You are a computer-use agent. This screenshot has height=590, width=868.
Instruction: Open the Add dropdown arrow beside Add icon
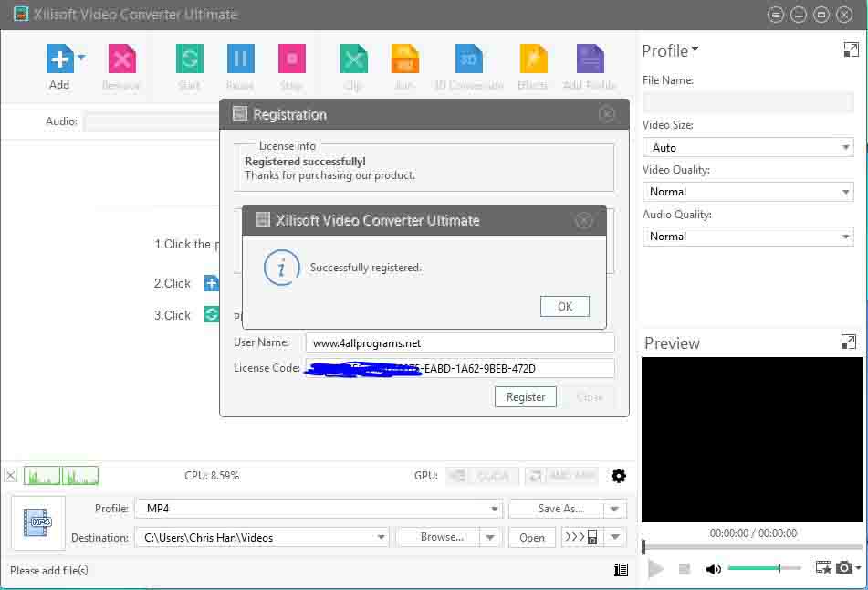[x=81, y=57]
